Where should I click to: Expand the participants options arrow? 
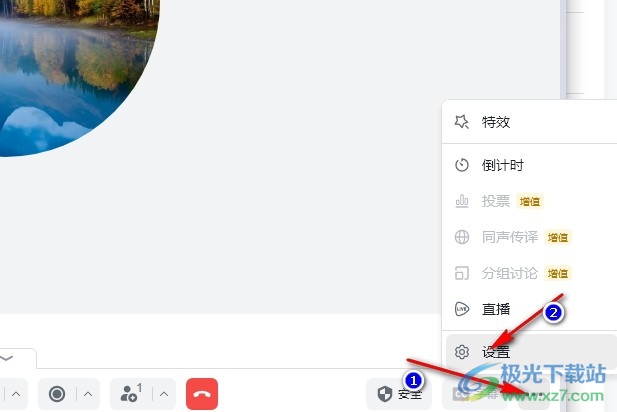point(164,394)
